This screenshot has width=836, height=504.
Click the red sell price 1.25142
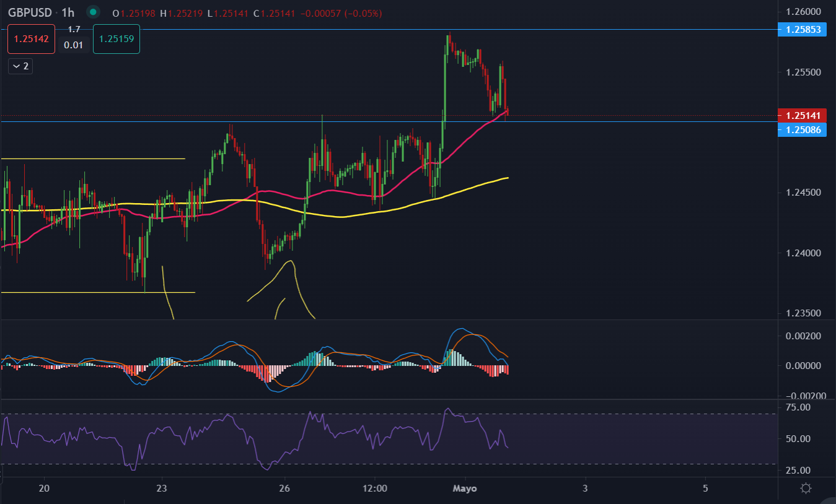point(32,38)
